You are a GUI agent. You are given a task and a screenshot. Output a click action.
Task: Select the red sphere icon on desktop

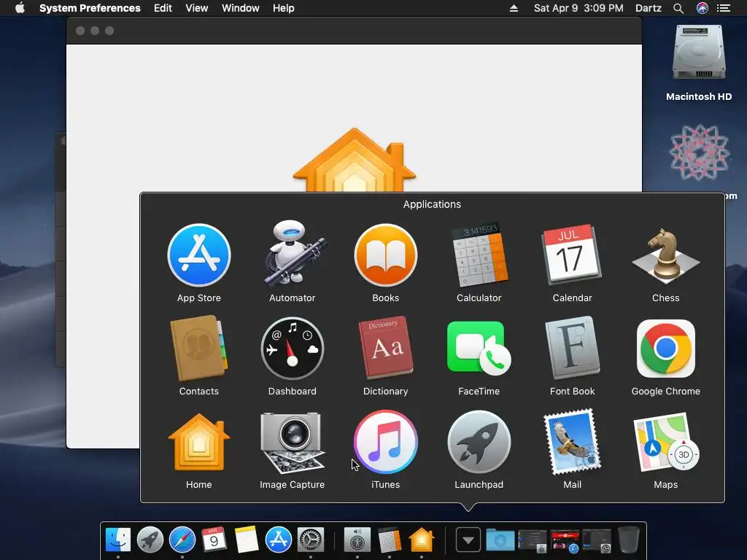tap(700, 152)
